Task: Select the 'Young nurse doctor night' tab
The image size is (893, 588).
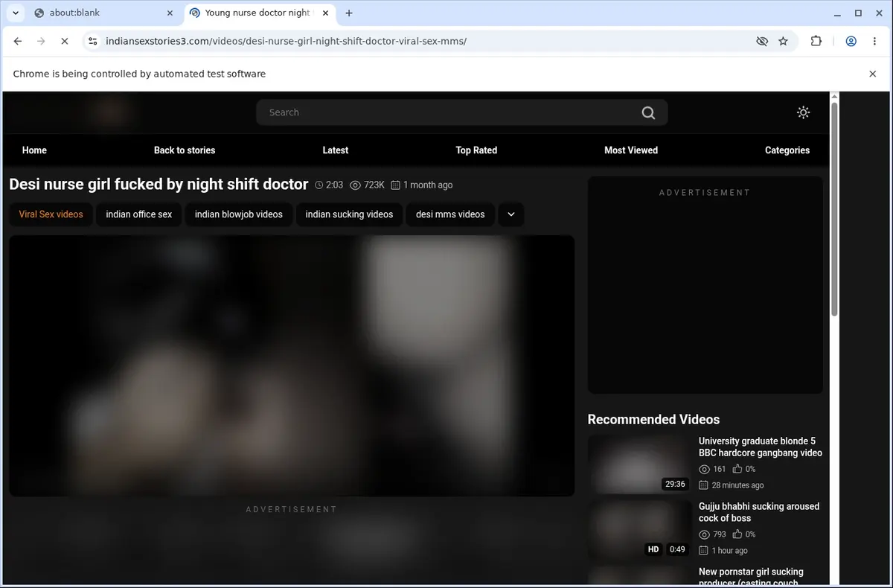Action: pos(258,13)
